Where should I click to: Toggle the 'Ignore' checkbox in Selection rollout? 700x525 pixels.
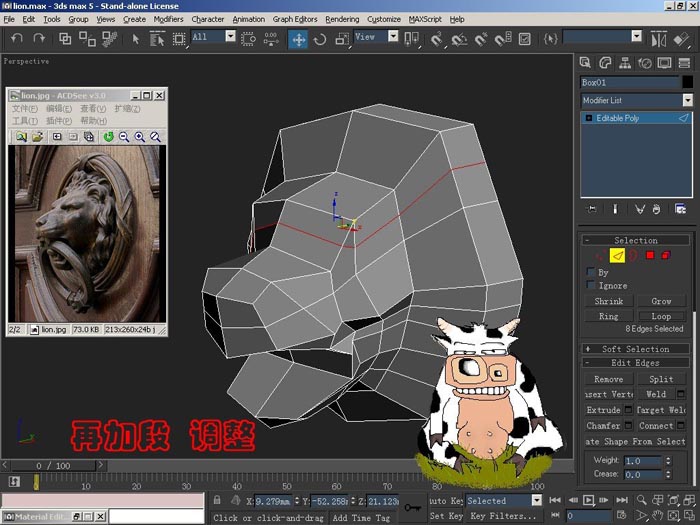pyautogui.click(x=591, y=284)
